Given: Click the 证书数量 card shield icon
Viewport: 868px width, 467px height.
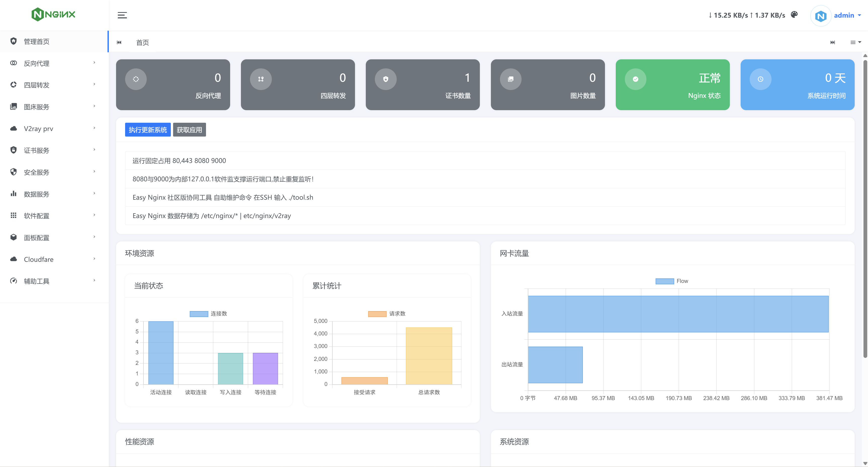Looking at the screenshot, I should (x=386, y=79).
